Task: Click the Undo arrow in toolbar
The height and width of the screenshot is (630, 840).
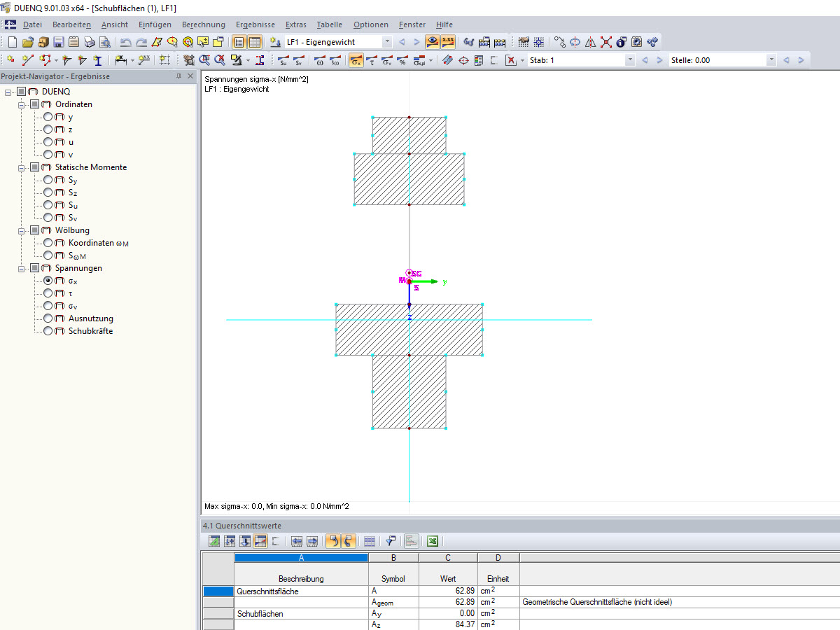Action: [125, 42]
